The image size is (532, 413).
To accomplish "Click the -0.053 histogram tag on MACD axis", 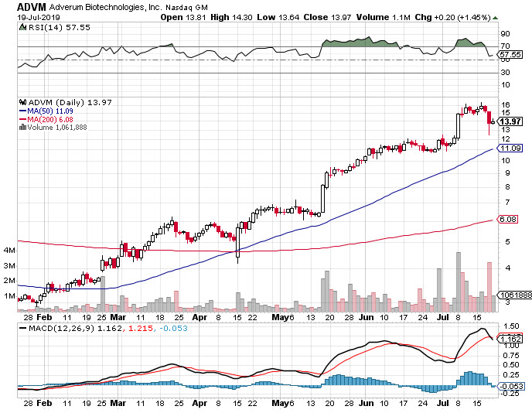I will (511, 386).
